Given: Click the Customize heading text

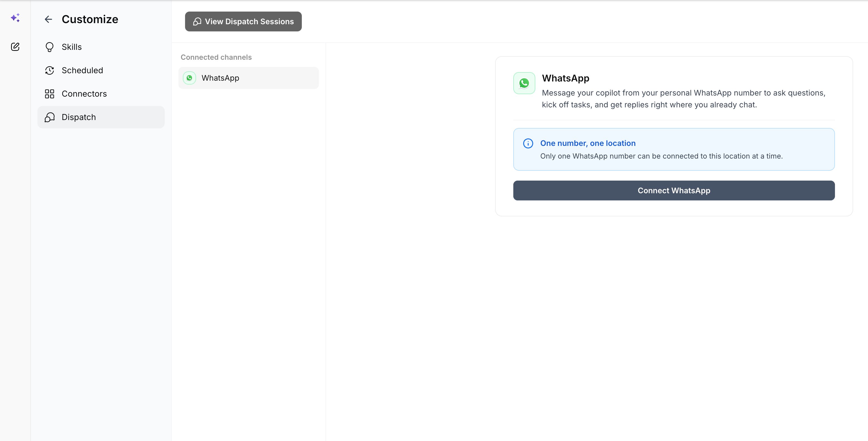Looking at the screenshot, I should [x=90, y=19].
